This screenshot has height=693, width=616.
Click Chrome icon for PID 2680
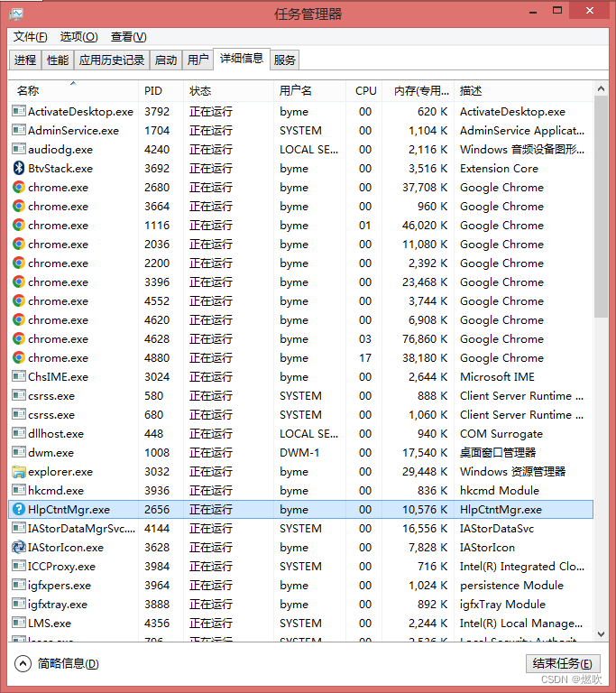tap(19, 187)
